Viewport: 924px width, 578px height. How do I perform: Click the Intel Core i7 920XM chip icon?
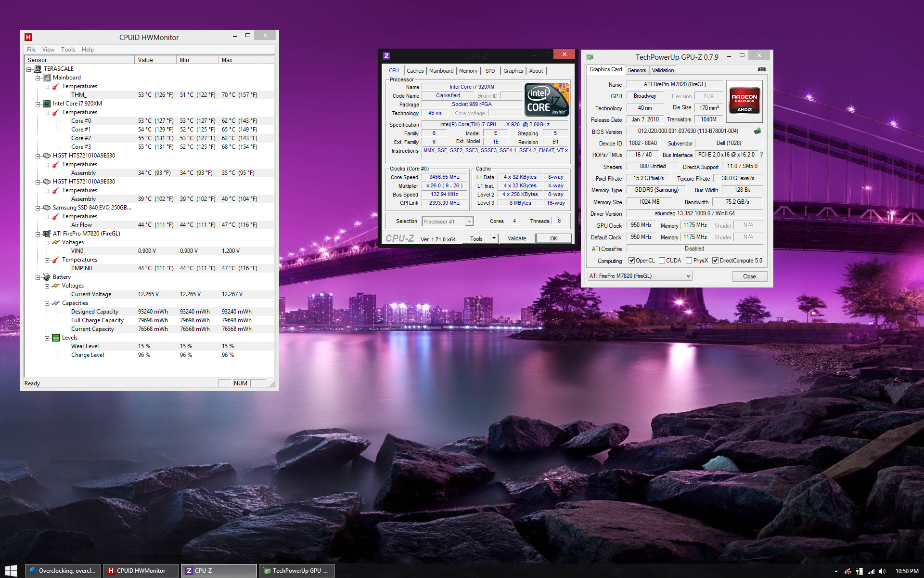(47, 104)
